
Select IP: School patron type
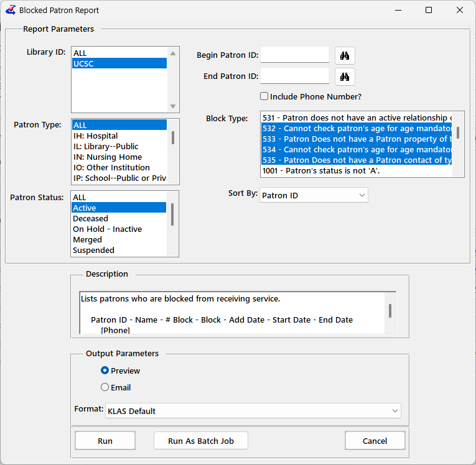click(x=119, y=178)
